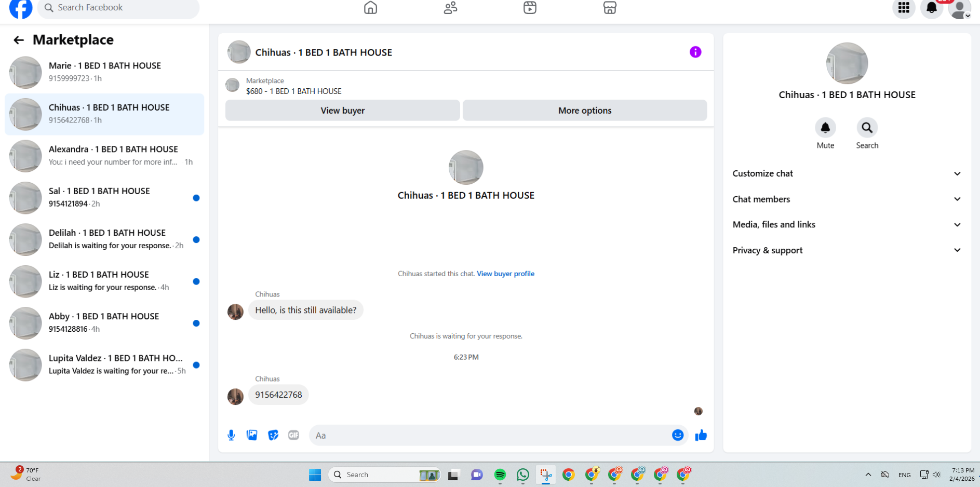The width and height of the screenshot is (980, 487).
Task: Open the Marketplace storefront icon
Action: (610, 8)
